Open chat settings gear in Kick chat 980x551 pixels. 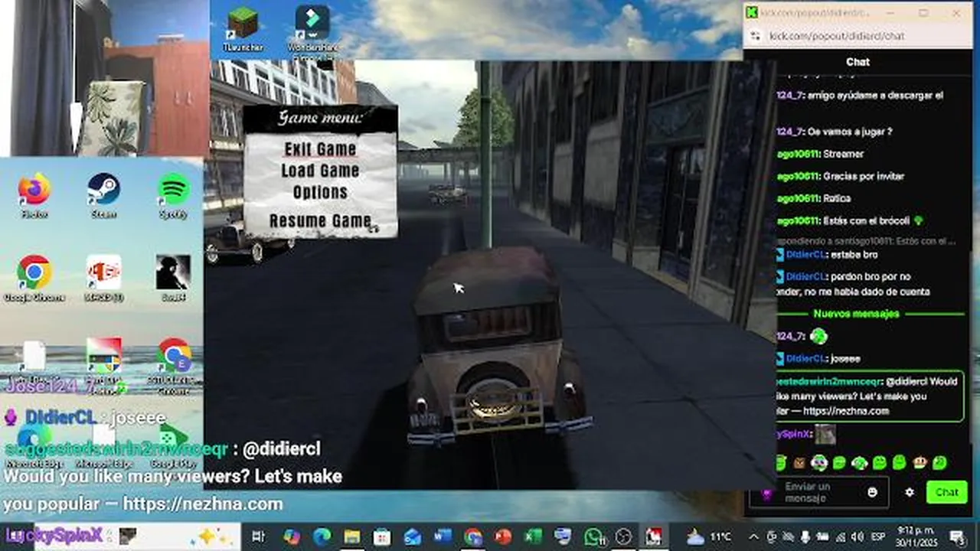pyautogui.click(x=910, y=492)
